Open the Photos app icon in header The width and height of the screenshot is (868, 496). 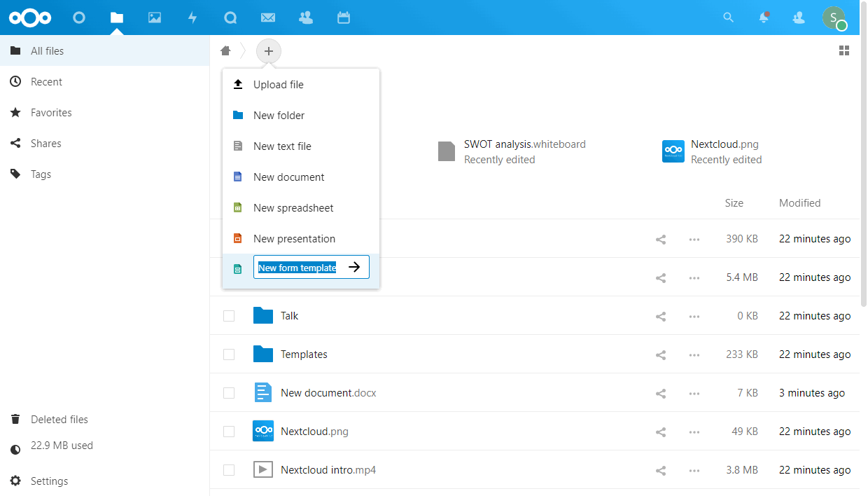tap(155, 18)
